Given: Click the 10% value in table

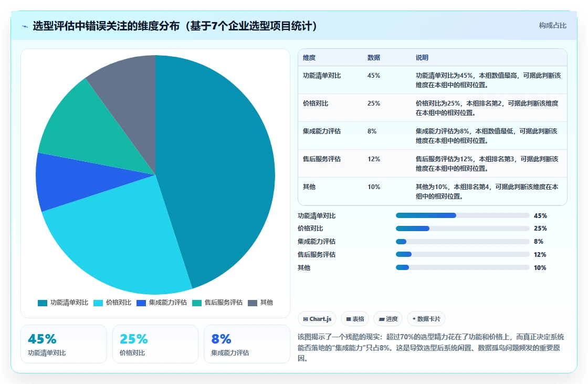Looking at the screenshot, I should pyautogui.click(x=374, y=186).
